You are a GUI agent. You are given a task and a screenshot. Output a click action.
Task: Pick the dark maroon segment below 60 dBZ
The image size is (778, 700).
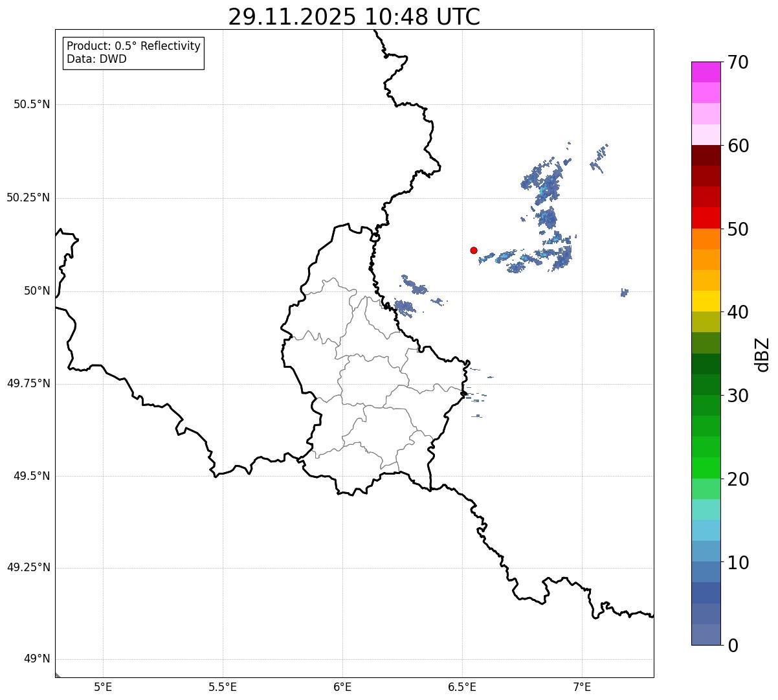[706, 155]
